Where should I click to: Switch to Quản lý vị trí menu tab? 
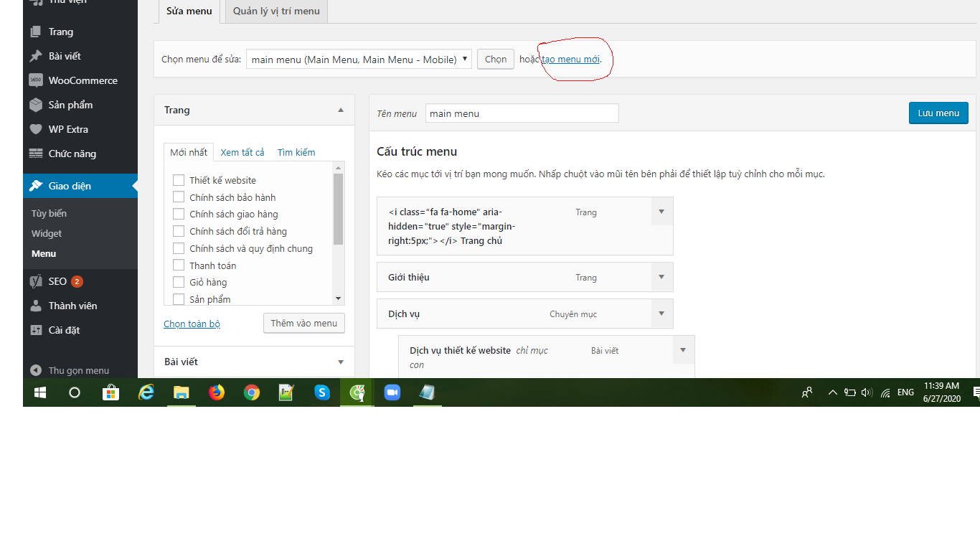click(x=276, y=11)
